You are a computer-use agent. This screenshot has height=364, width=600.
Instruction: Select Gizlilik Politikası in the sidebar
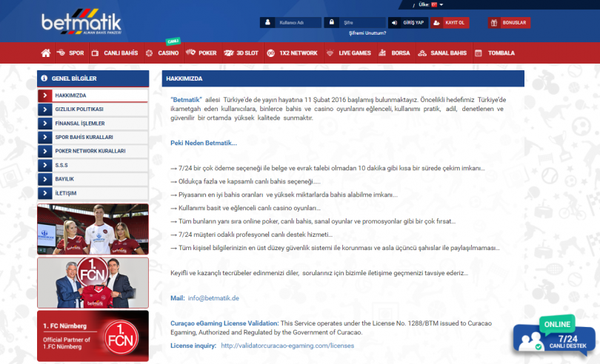point(93,109)
